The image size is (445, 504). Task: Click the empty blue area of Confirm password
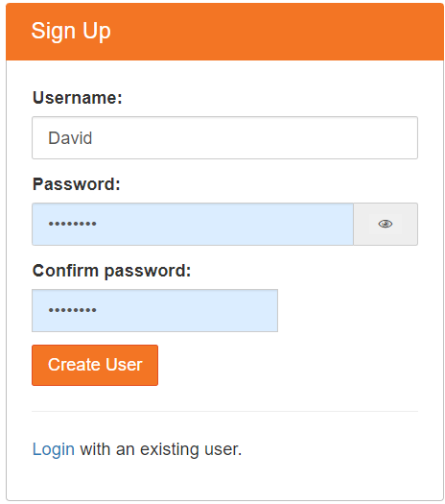click(187, 310)
